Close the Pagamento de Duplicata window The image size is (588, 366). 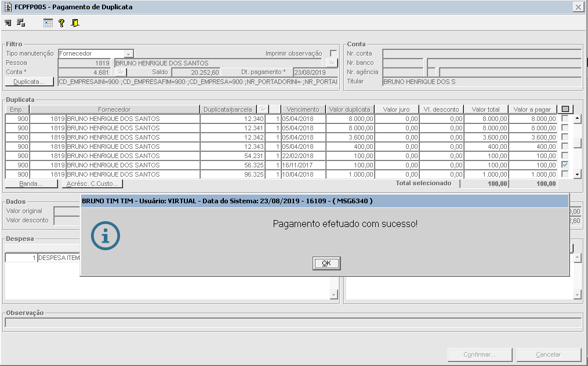point(578,7)
